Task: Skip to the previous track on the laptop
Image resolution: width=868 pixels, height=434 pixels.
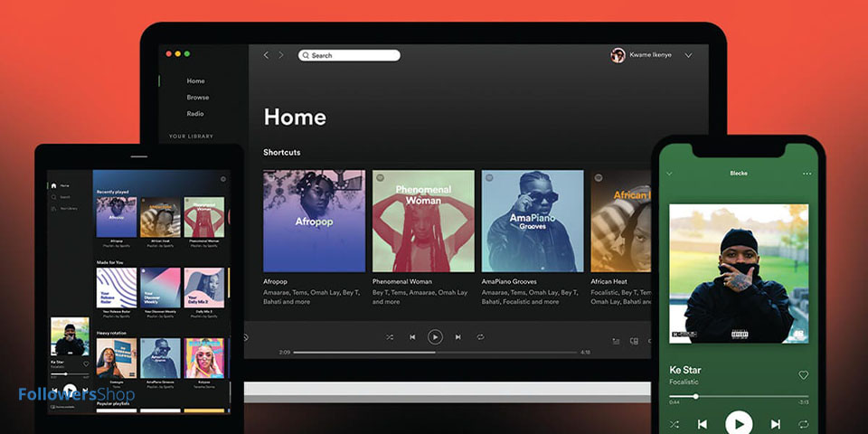Action: [412, 336]
